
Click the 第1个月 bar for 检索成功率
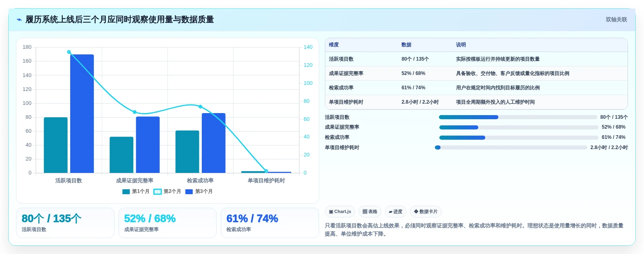(187, 152)
